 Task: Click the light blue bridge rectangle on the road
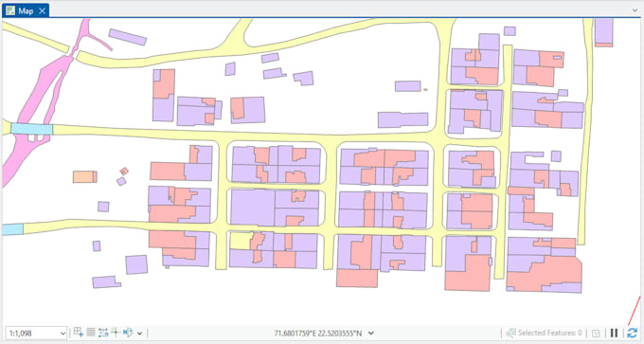(31, 129)
